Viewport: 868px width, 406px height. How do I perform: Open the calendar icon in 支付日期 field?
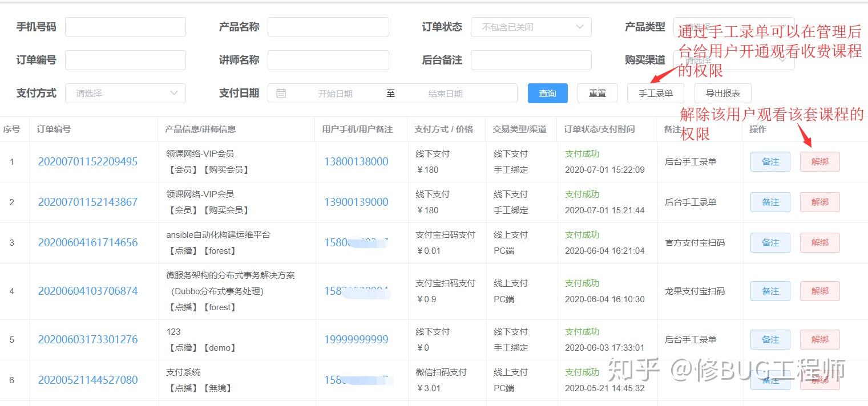click(x=281, y=93)
